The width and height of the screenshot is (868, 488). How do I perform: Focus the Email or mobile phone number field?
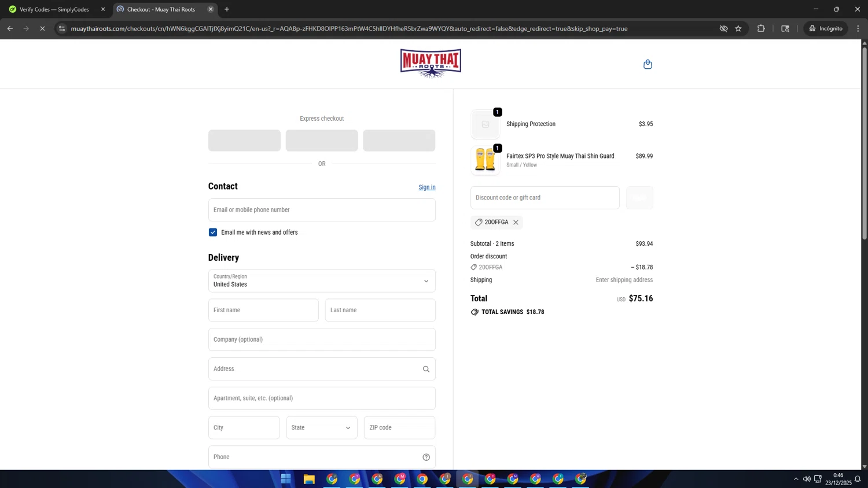pos(322,210)
